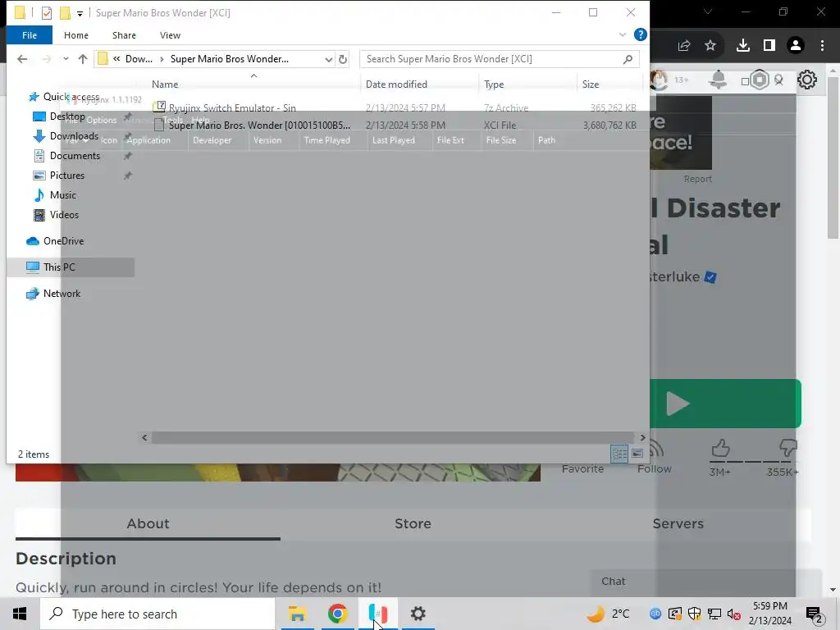Screen dimensions: 840x630
Task: Open File Explorer help icon
Action: [640, 34]
